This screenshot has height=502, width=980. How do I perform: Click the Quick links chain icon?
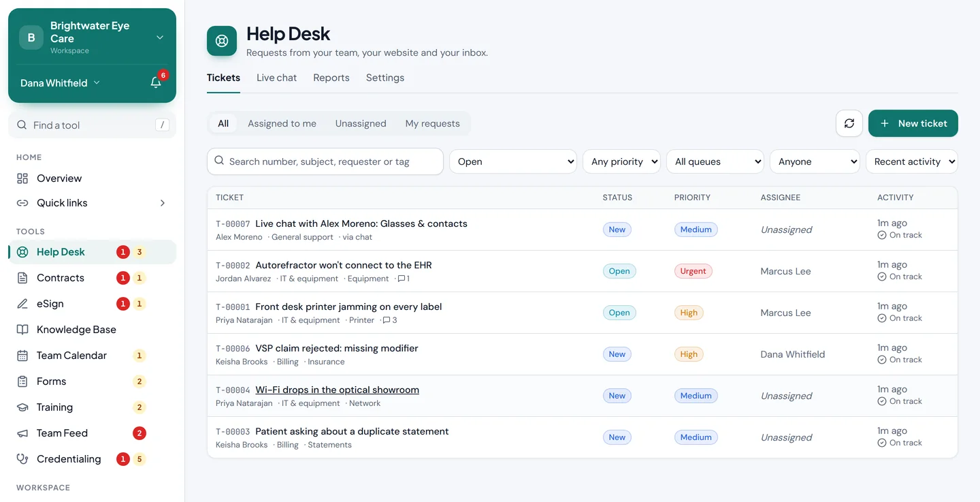(22, 203)
